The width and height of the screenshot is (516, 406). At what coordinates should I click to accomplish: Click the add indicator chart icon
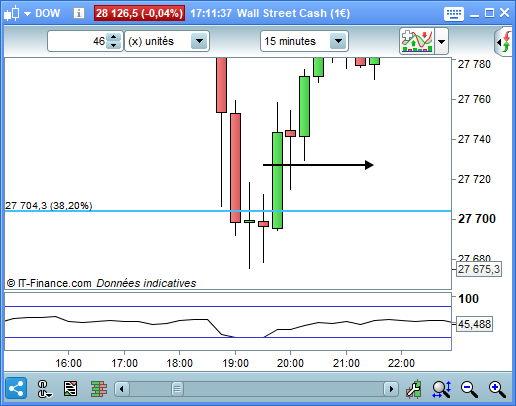pos(417,41)
